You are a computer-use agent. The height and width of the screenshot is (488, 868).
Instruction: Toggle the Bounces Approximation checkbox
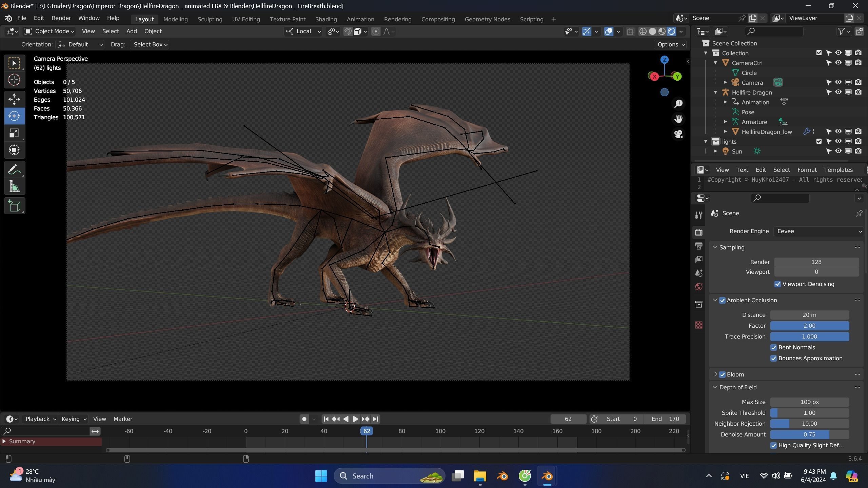pyautogui.click(x=774, y=359)
